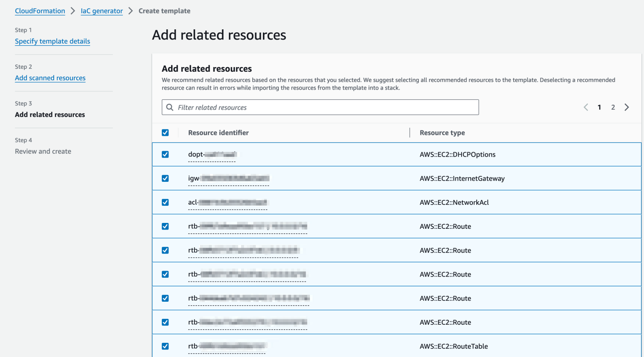Uncheck the RouteTable resource checkbox
The width and height of the screenshot is (644, 357).
pos(165,346)
